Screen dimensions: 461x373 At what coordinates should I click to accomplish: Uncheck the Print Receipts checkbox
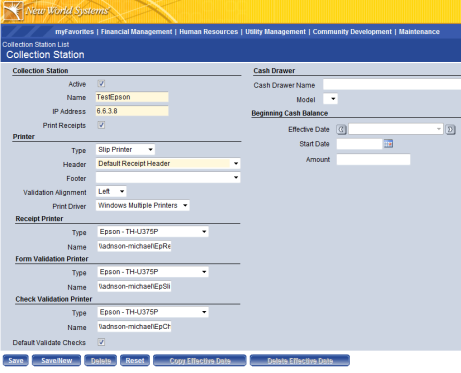pyautogui.click(x=101, y=125)
